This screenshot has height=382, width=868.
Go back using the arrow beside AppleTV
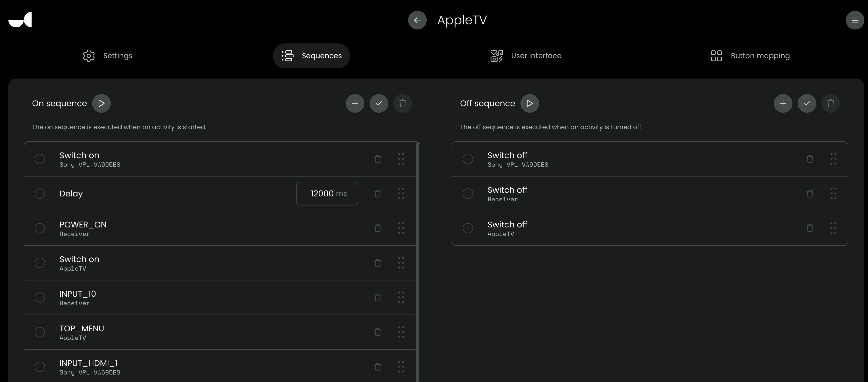[417, 20]
